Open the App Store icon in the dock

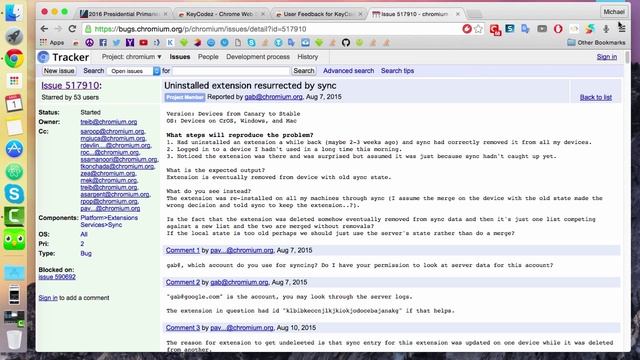coord(14,149)
